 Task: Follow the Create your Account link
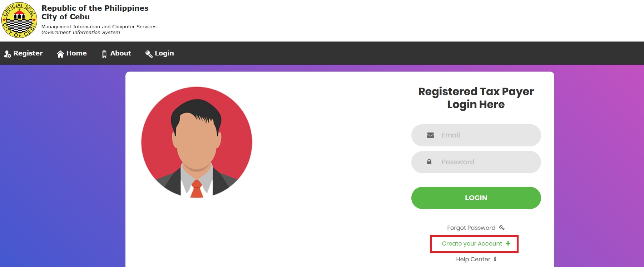472,244
